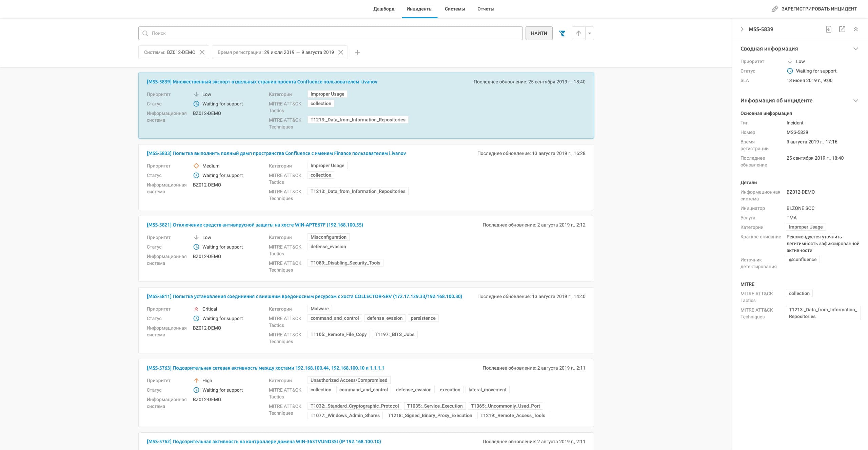Go to the Системы tab
The image size is (868, 450).
pos(455,9)
